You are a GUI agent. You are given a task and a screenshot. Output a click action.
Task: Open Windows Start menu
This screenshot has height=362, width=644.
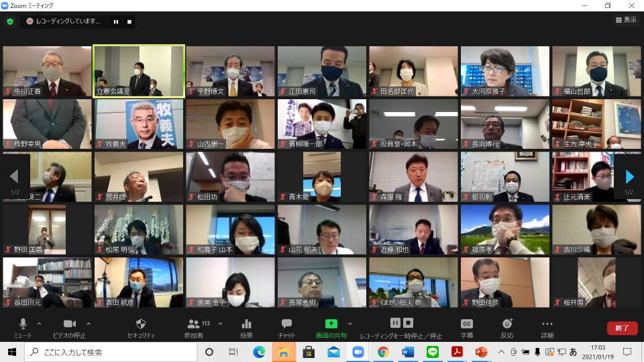[12, 352]
